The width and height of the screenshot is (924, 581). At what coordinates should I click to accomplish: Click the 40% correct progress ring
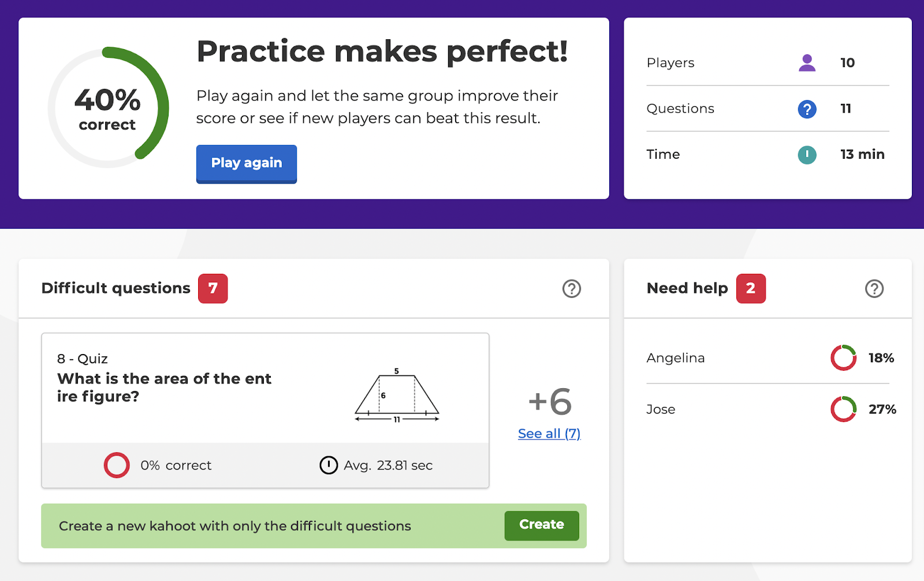point(108,108)
